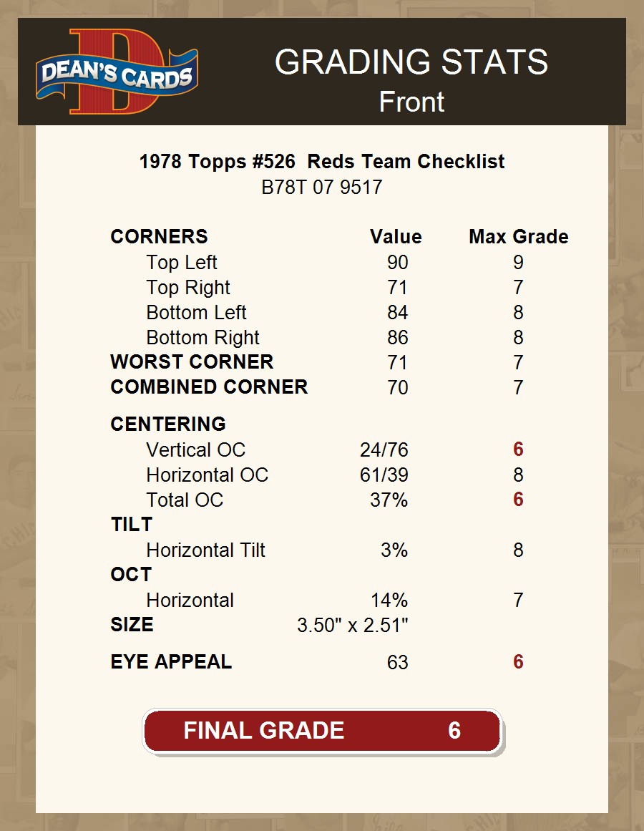Select the Horizontal OC value 61/39
644x831 pixels.
[384, 475]
